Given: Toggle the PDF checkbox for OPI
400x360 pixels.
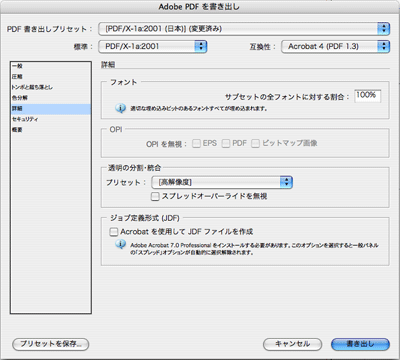Looking at the screenshot, I should coord(226,144).
